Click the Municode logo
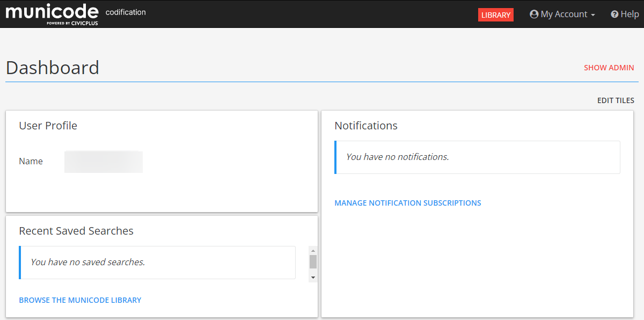This screenshot has height=320, width=644. click(52, 14)
